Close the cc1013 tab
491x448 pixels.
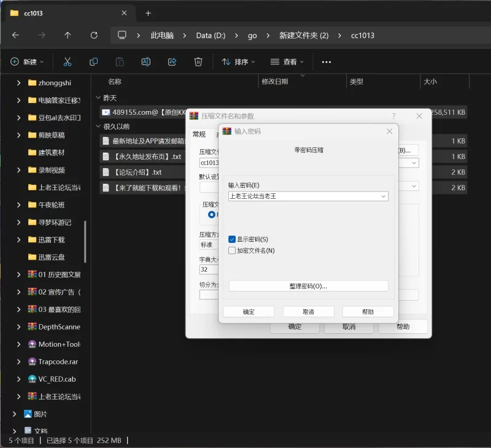click(124, 13)
